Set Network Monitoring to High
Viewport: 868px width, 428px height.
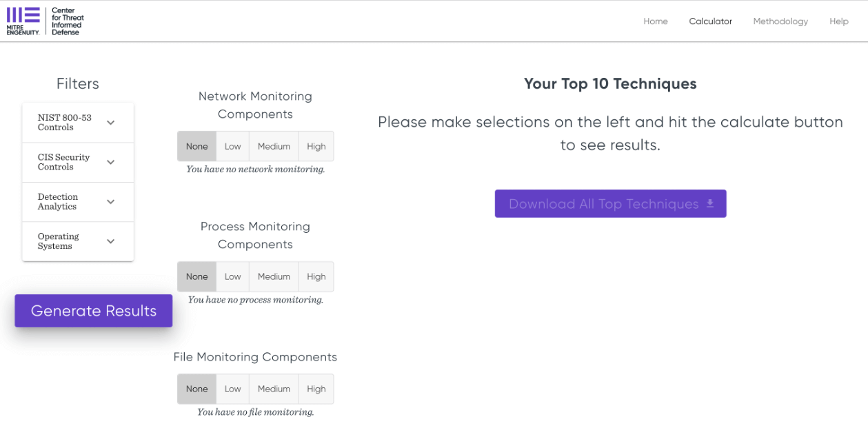point(316,146)
